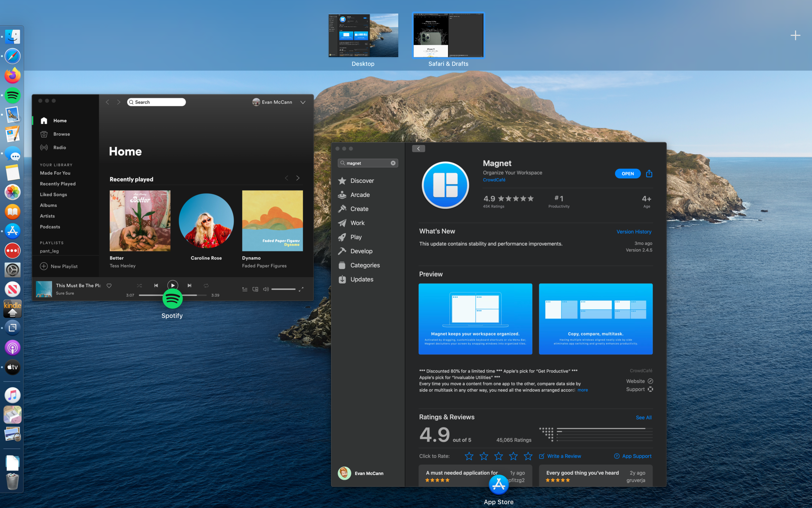Clear the magnet search field
Viewport: 812px width, 508px height.
(393, 163)
